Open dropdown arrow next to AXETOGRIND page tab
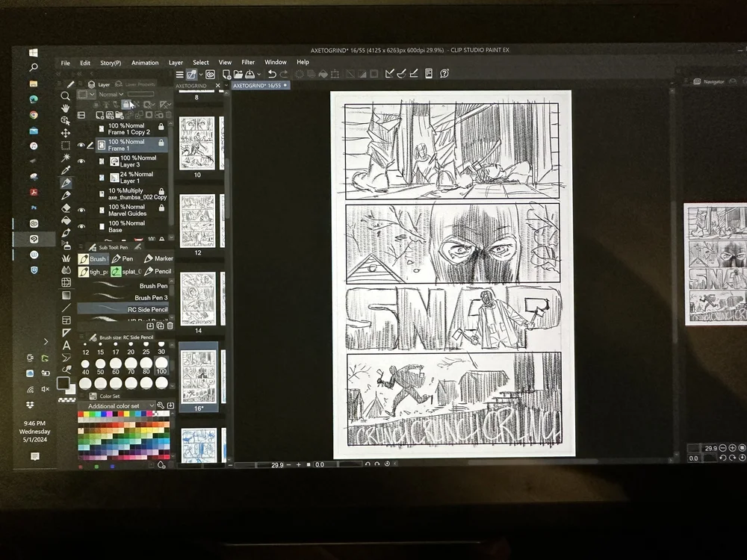The height and width of the screenshot is (560, 747). [x=226, y=86]
